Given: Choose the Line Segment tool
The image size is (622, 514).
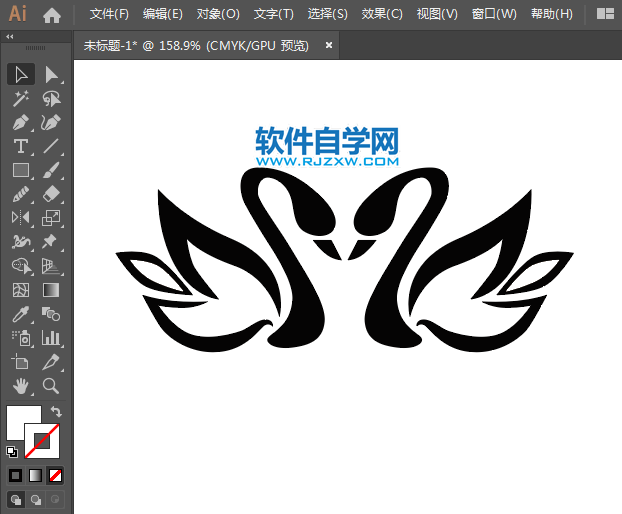Looking at the screenshot, I should (x=52, y=146).
